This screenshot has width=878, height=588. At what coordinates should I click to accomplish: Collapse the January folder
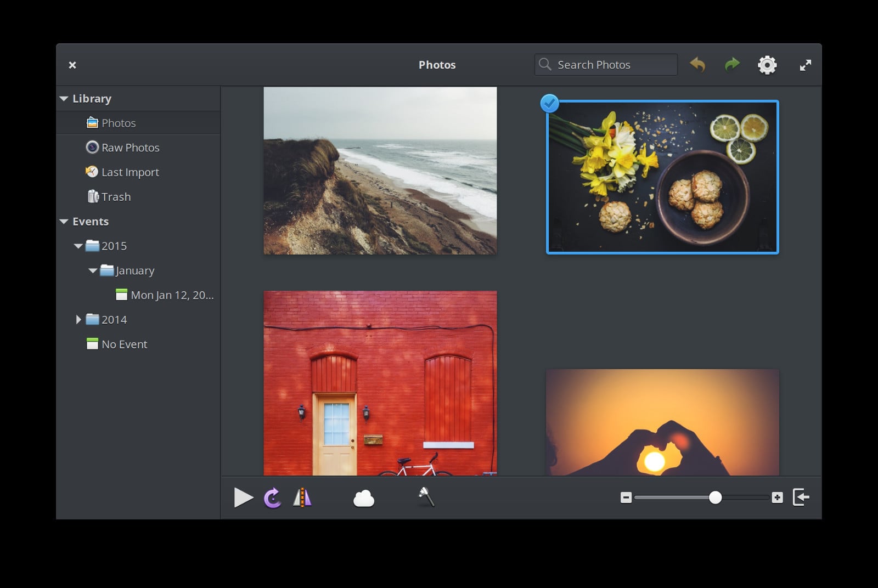(x=92, y=270)
